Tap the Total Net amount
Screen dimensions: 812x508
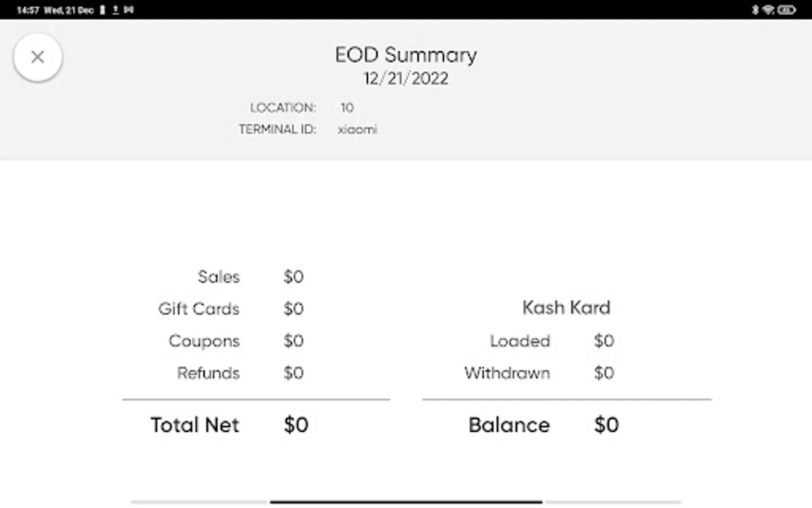296,425
